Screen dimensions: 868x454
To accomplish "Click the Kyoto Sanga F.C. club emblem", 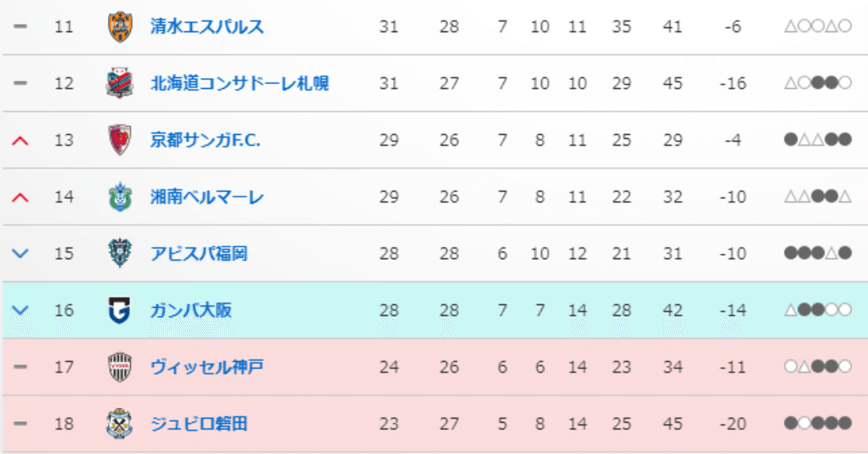I will 119,140.
